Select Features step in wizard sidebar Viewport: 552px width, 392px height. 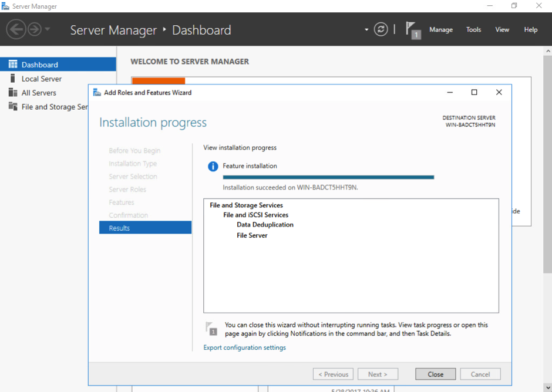(x=122, y=202)
